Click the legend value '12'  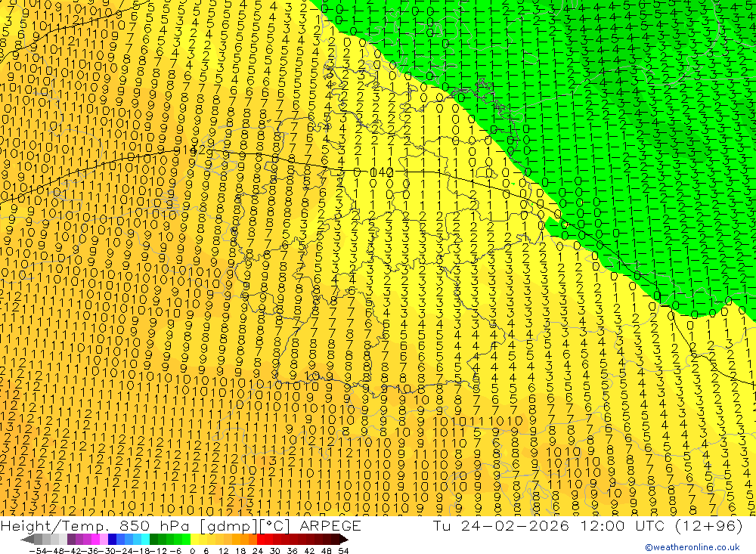tap(223, 551)
